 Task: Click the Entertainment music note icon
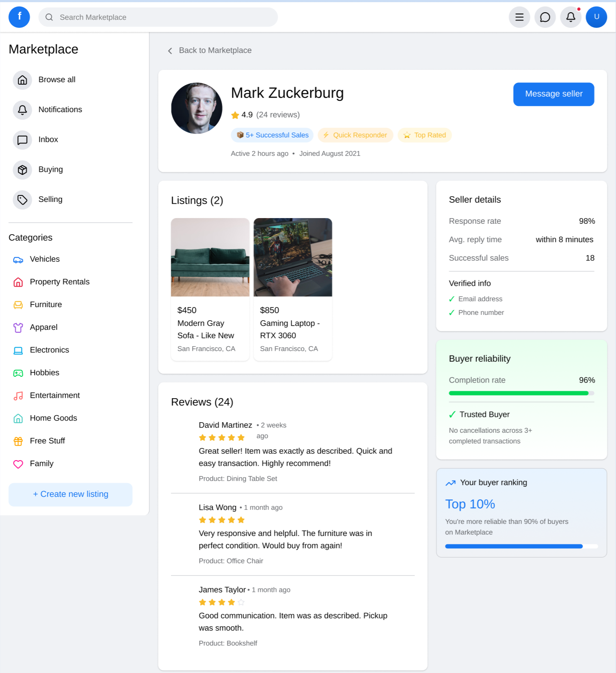18,396
